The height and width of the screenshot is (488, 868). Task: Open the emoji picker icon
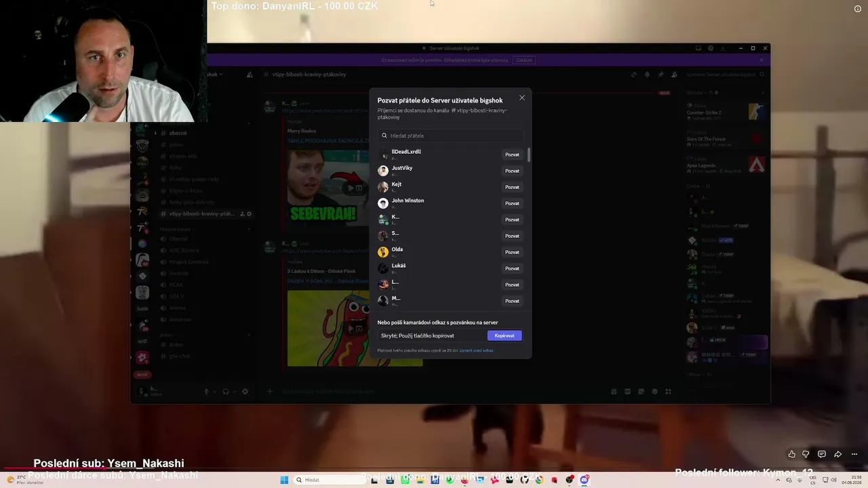pyautogui.click(x=654, y=391)
